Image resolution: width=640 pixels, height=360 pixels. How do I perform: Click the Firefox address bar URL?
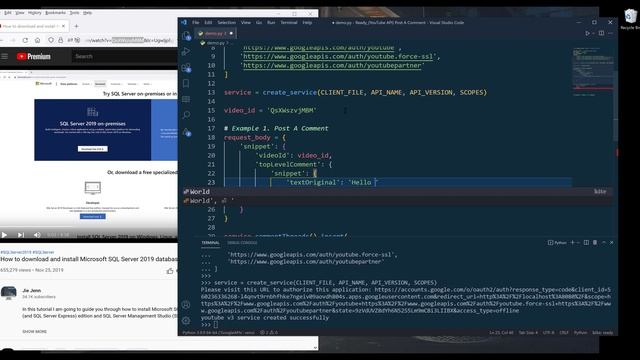click(129, 40)
